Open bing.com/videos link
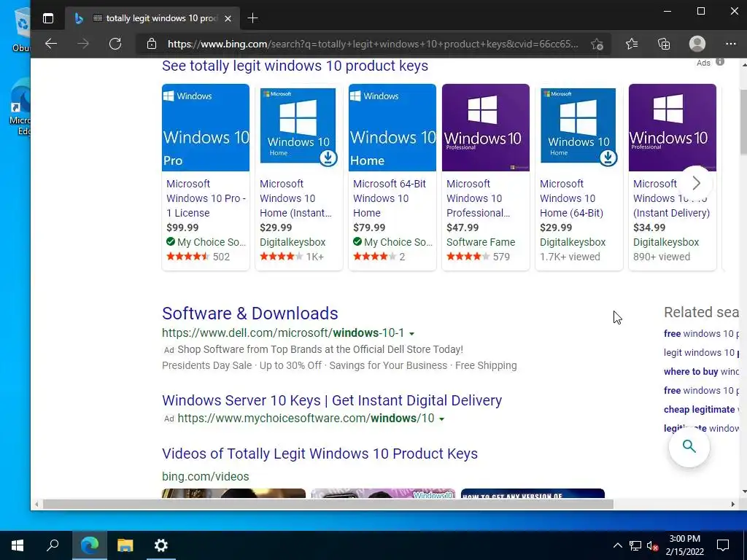 (x=205, y=476)
